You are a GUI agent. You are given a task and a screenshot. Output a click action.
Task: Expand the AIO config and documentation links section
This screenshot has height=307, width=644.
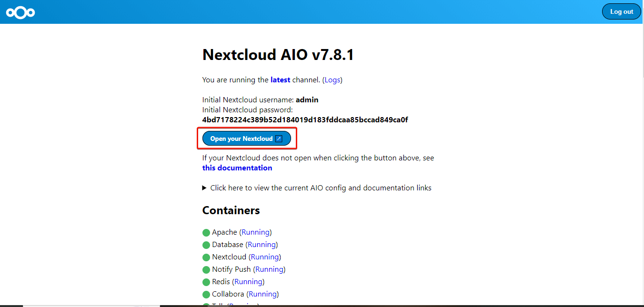pyautogui.click(x=316, y=188)
